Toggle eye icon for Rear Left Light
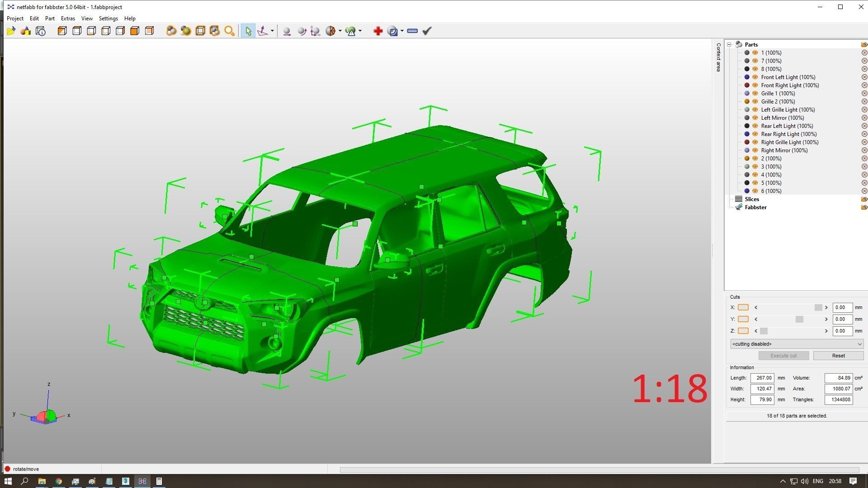 pyautogui.click(x=755, y=126)
